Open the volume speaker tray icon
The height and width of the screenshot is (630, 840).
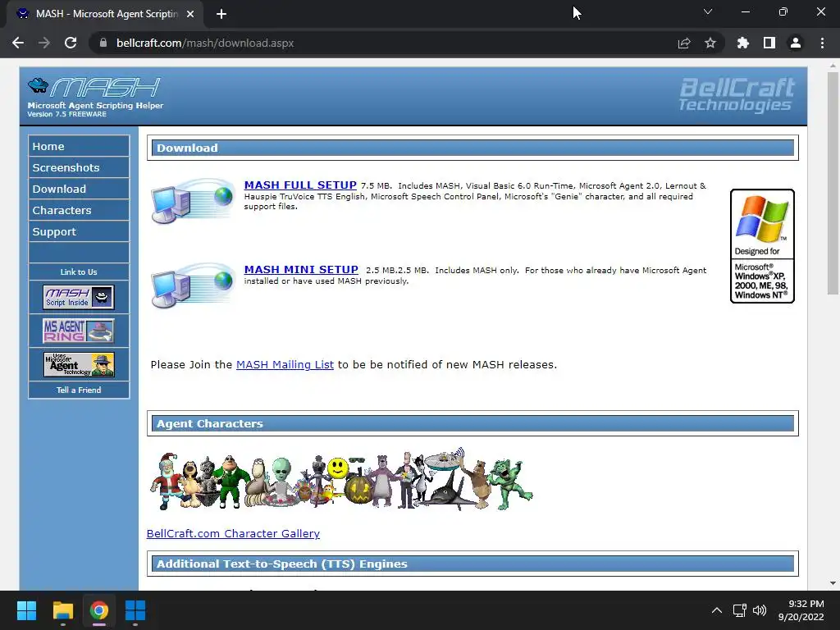click(760, 610)
